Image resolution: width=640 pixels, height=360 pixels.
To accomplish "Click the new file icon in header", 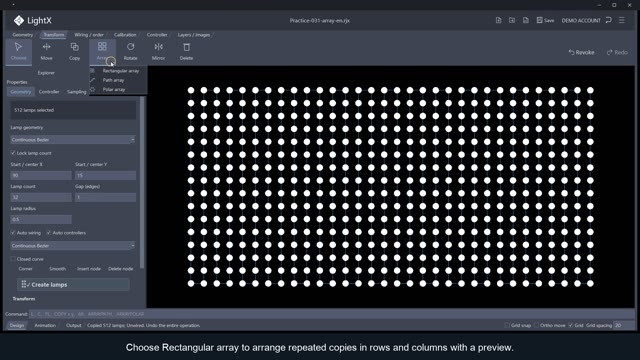I will pos(498,20).
